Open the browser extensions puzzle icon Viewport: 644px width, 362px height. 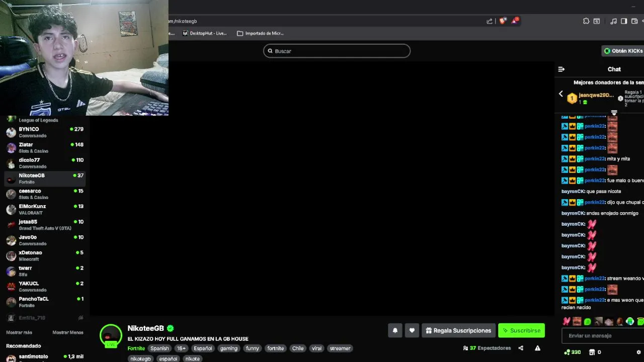click(x=586, y=21)
